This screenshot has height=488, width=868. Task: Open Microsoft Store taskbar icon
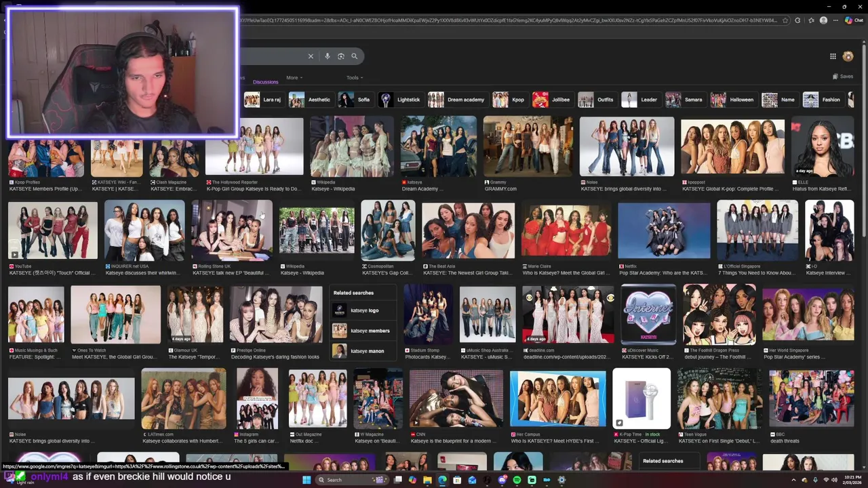[x=457, y=480]
